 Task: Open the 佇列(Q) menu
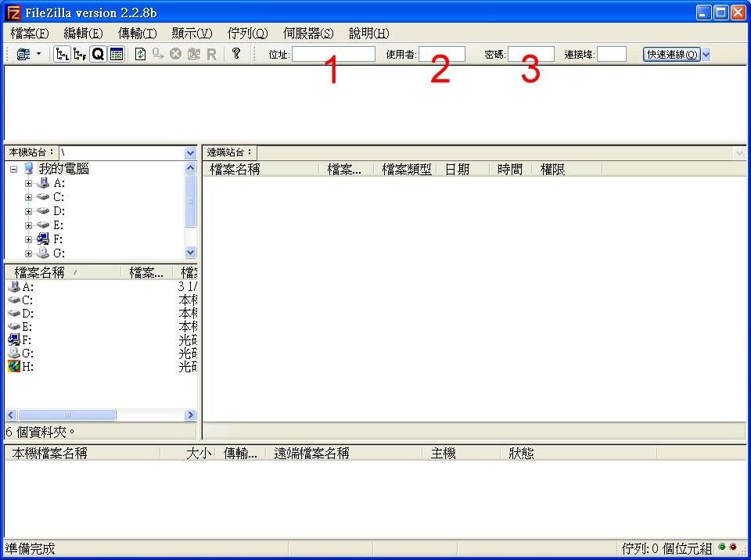click(248, 34)
